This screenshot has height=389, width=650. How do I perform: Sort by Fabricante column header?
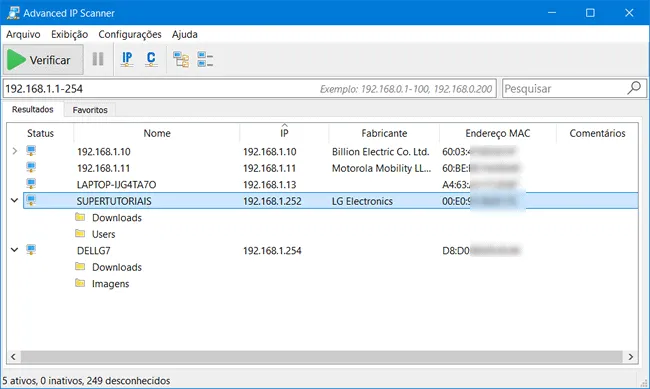pyautogui.click(x=384, y=133)
